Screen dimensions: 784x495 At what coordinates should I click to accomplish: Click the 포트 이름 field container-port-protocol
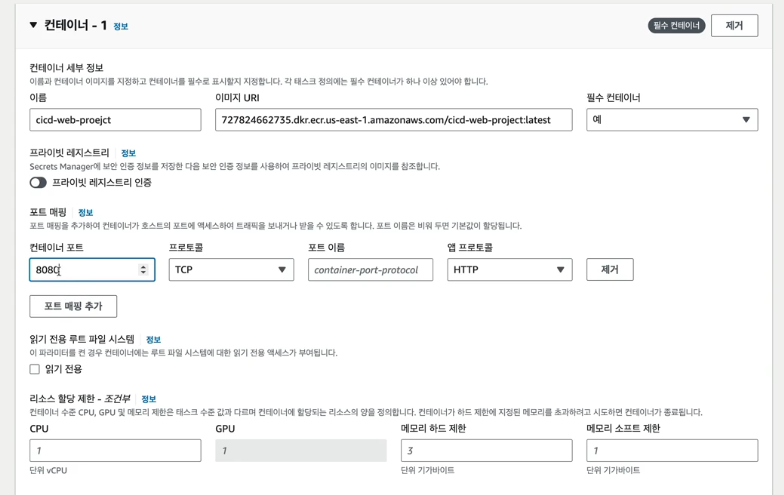click(370, 270)
